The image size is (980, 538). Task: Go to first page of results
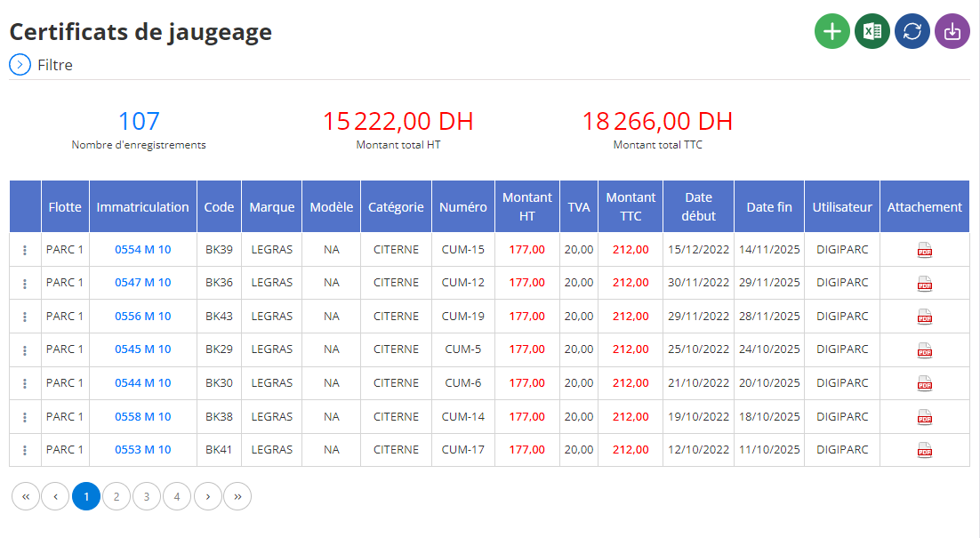(26, 497)
